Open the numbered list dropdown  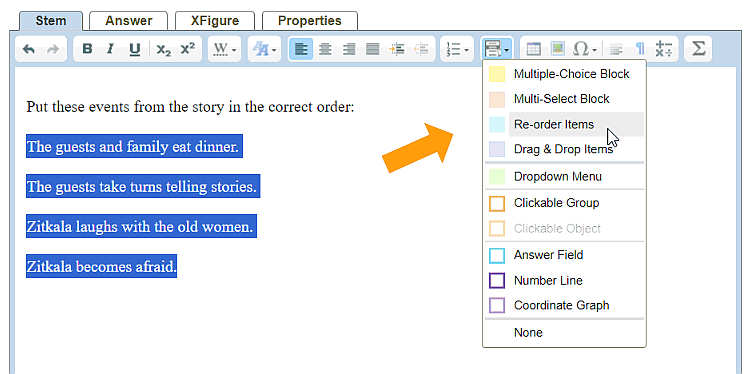(x=457, y=49)
